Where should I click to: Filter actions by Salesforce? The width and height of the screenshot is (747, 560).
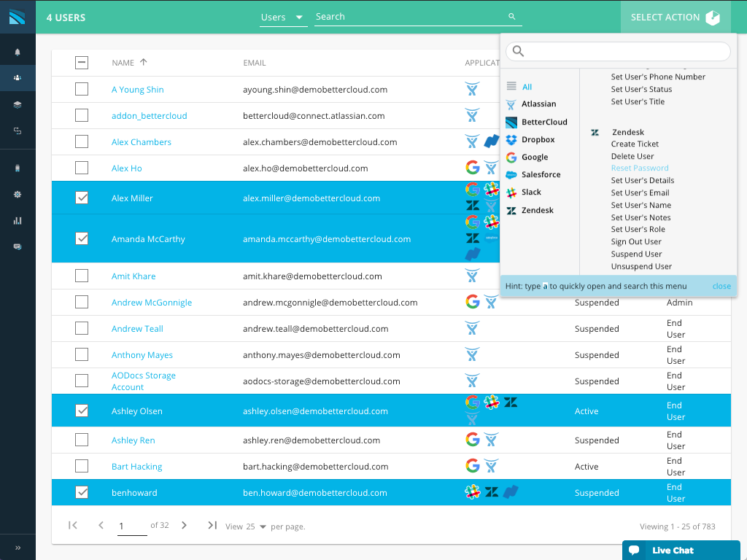(541, 175)
